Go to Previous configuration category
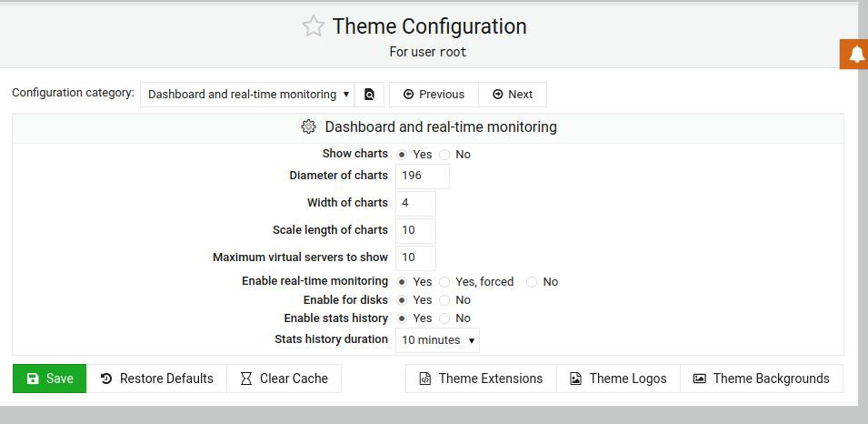The image size is (868, 424). [x=434, y=95]
